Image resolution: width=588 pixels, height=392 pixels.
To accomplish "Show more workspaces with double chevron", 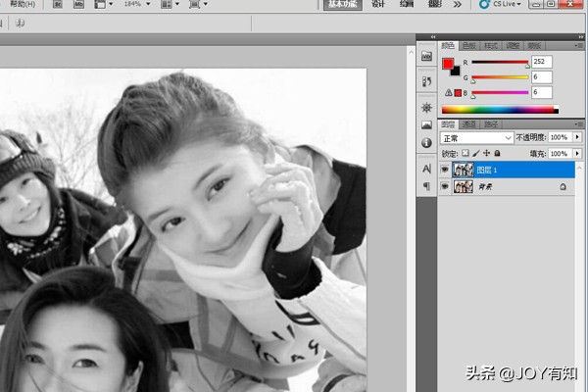I will pos(457,5).
